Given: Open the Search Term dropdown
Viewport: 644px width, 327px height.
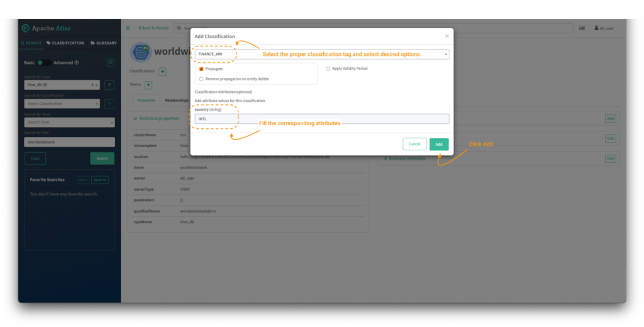Looking at the screenshot, I should pos(69,123).
